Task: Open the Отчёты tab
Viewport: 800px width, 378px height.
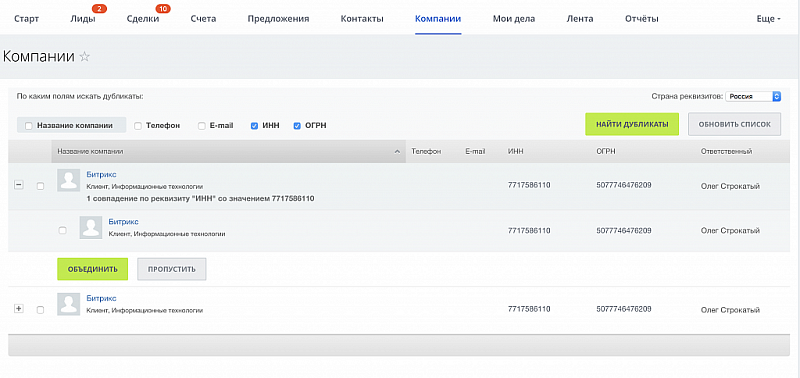Action: (x=641, y=19)
